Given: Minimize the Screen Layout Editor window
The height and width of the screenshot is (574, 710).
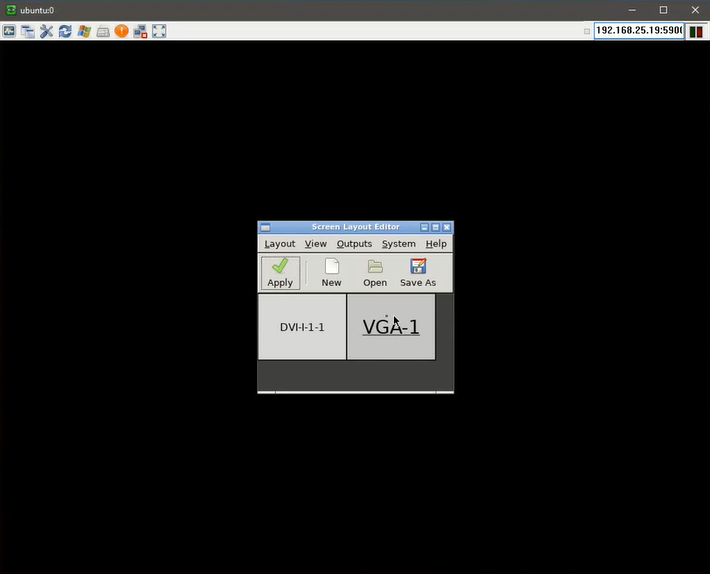Looking at the screenshot, I should coord(424,227).
